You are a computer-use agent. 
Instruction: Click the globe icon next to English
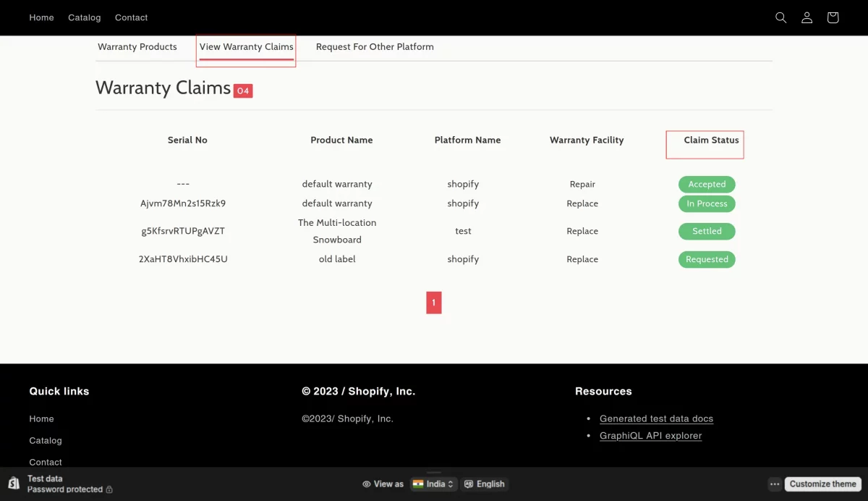coord(469,484)
